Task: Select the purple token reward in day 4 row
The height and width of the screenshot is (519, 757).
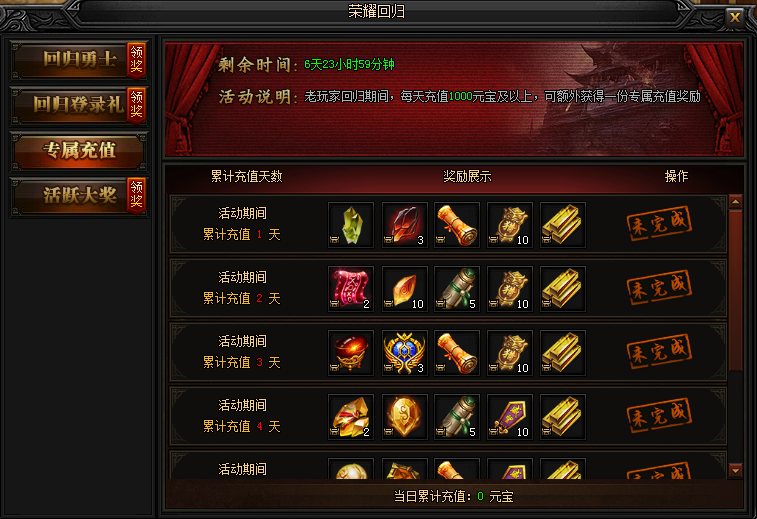Action: click(510, 417)
